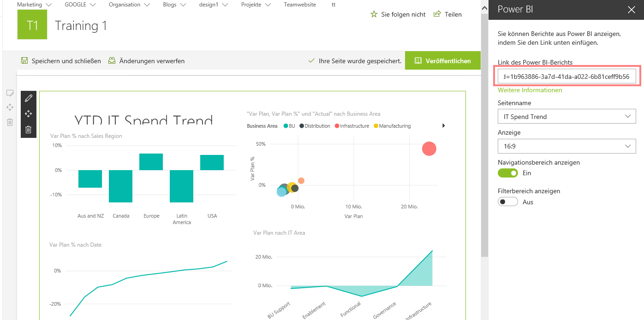Click the pencil edit web part icon

(x=28, y=98)
